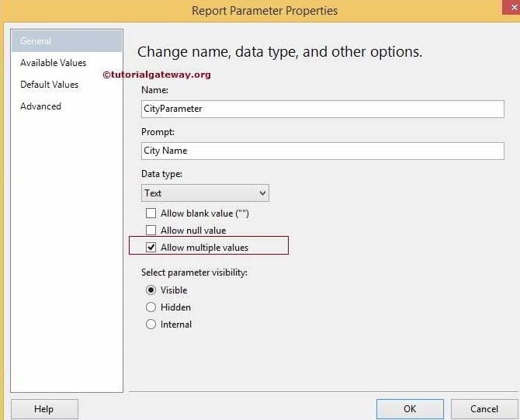Enable the Allow blank value checkbox
The height and width of the screenshot is (420, 520).
tap(151, 213)
